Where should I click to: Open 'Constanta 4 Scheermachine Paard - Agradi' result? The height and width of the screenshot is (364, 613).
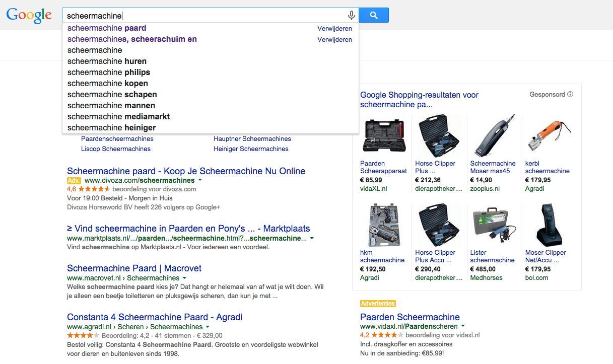pyautogui.click(x=155, y=317)
